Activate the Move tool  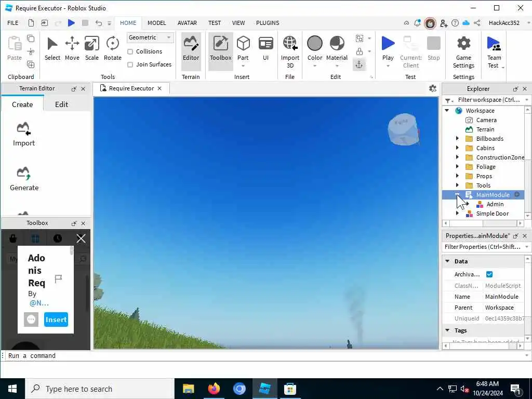72,48
